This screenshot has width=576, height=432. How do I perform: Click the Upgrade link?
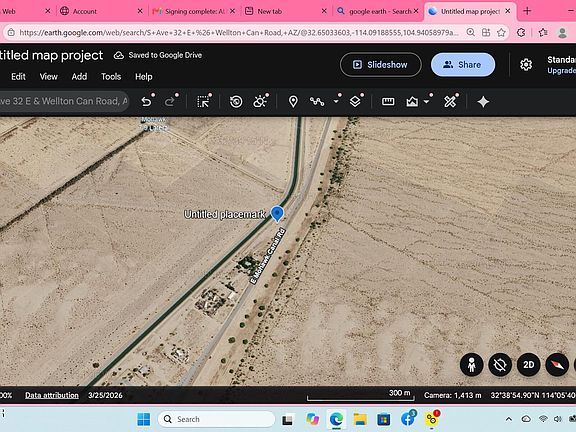click(x=561, y=71)
